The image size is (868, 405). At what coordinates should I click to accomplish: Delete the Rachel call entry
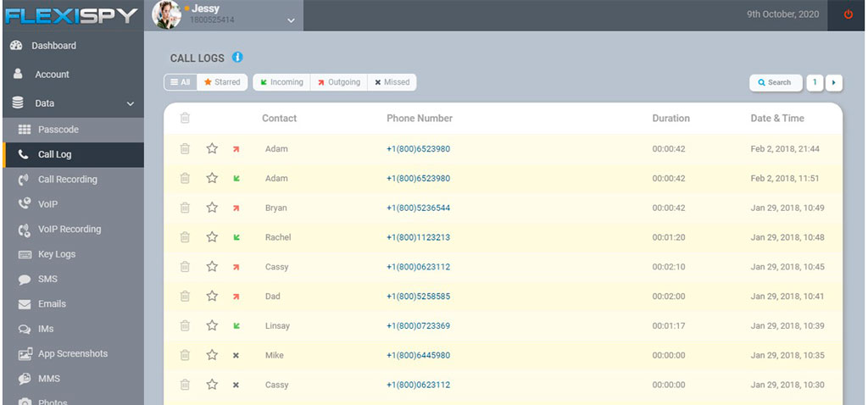point(185,236)
